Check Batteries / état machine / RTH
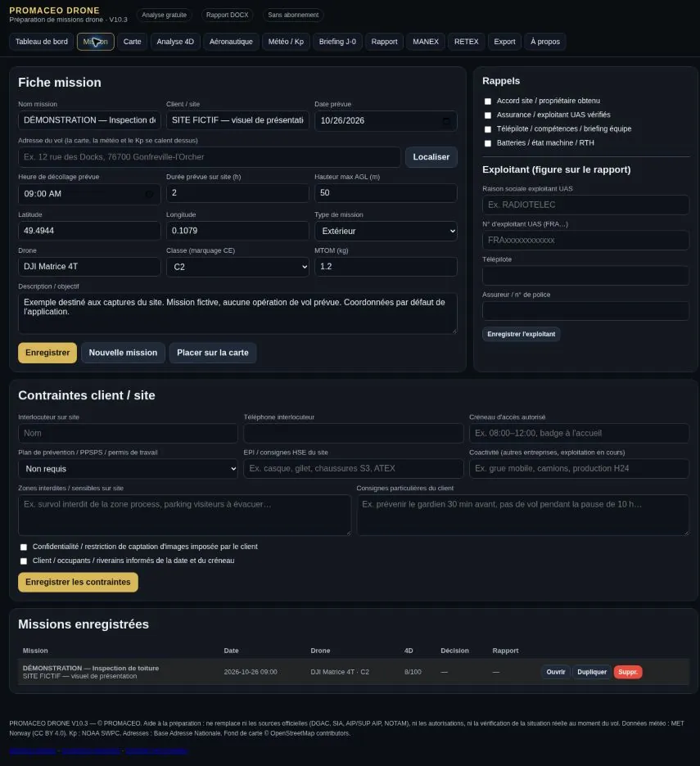 [x=487, y=143]
